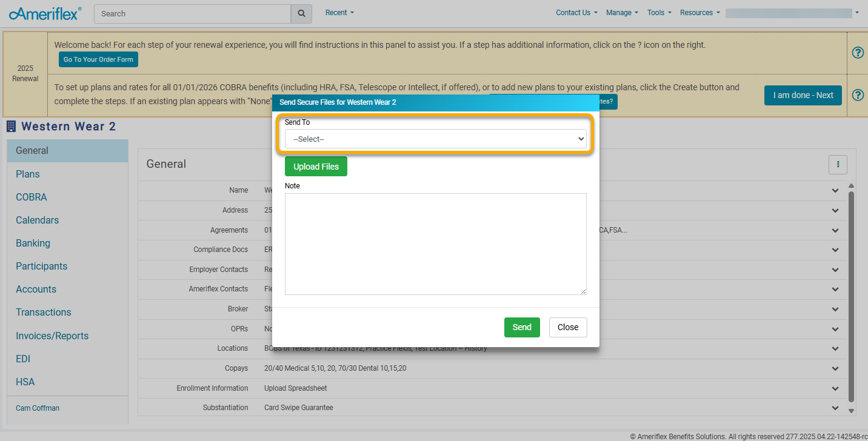The image size is (868, 441).
Task: Expand the Name row chevron
Action: pos(835,190)
